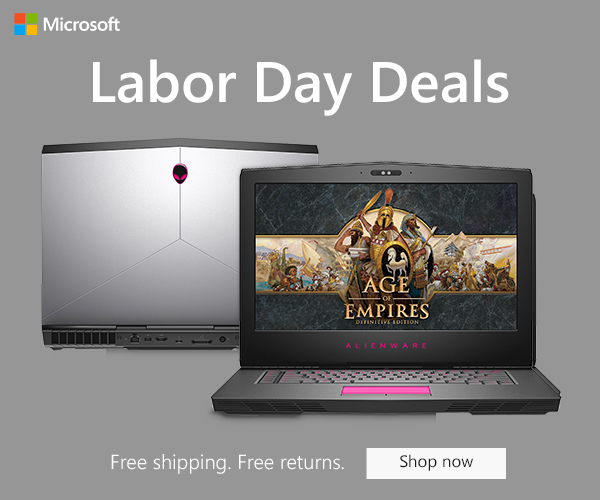Click the four-color Microsoft logo squares

click(26, 24)
